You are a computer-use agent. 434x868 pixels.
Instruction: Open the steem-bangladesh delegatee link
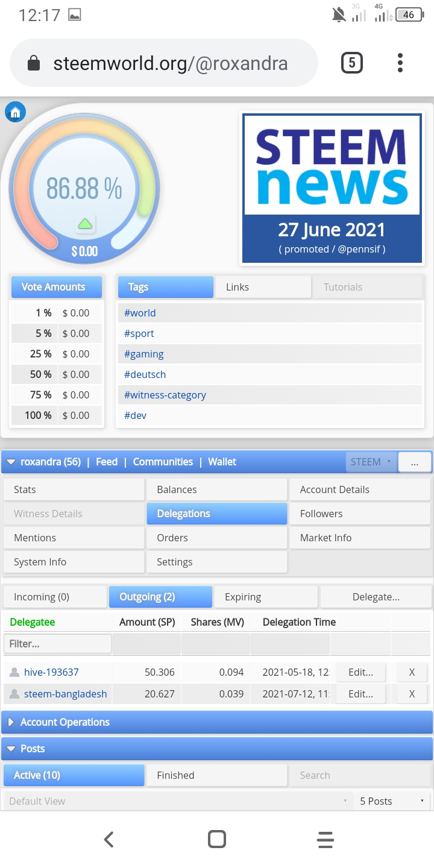tap(65, 694)
